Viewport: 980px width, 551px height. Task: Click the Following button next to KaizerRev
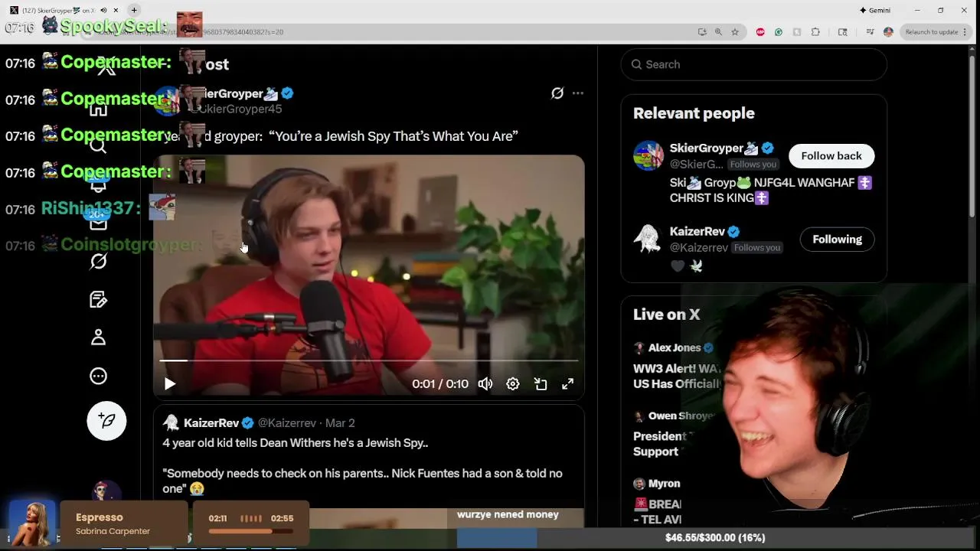click(837, 240)
